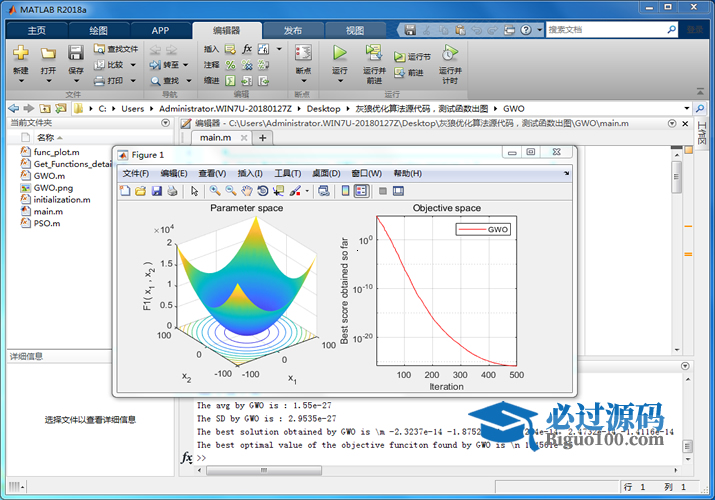Screen dimensions: 715x500
Task: Select PSO.m in the current folder list
Action: [40, 223]
